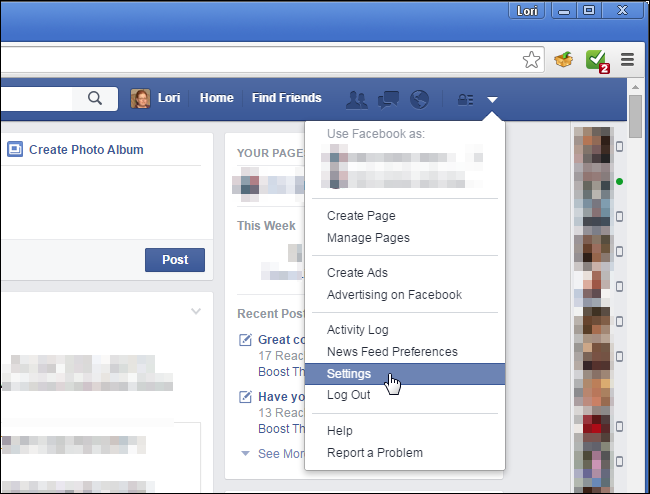Open Find Friends
This screenshot has height=494, width=650.
[286, 98]
